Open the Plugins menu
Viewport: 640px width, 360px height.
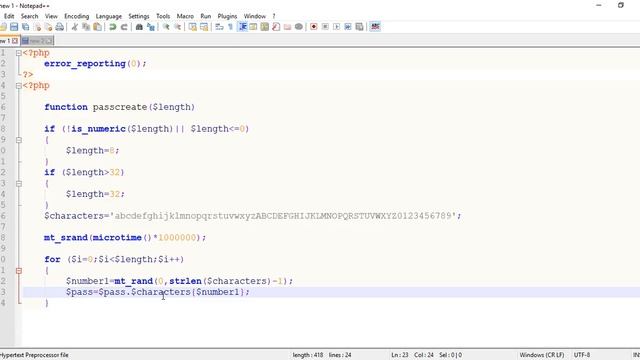click(x=227, y=16)
